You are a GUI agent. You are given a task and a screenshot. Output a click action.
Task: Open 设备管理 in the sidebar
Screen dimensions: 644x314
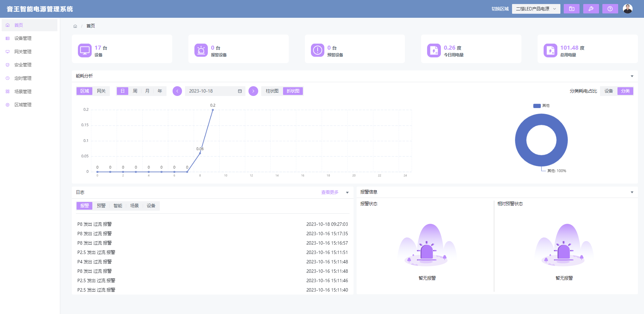coord(23,39)
